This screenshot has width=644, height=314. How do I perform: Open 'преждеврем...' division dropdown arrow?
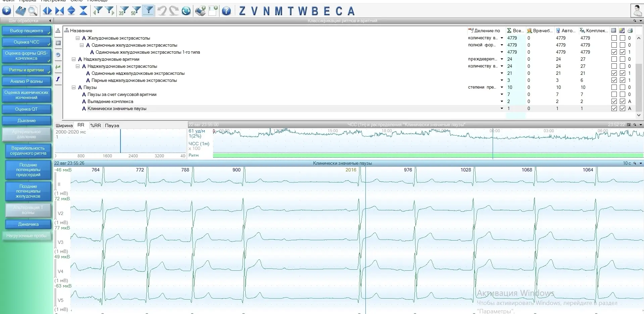click(502, 59)
